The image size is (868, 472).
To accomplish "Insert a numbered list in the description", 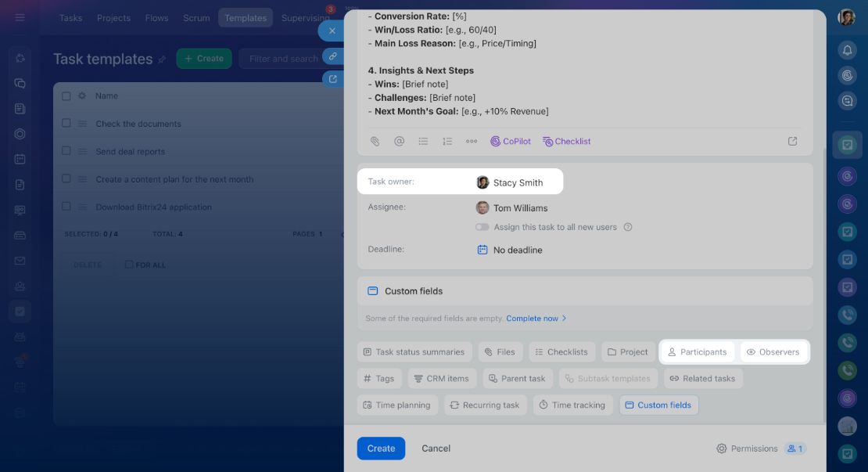I will (x=447, y=141).
